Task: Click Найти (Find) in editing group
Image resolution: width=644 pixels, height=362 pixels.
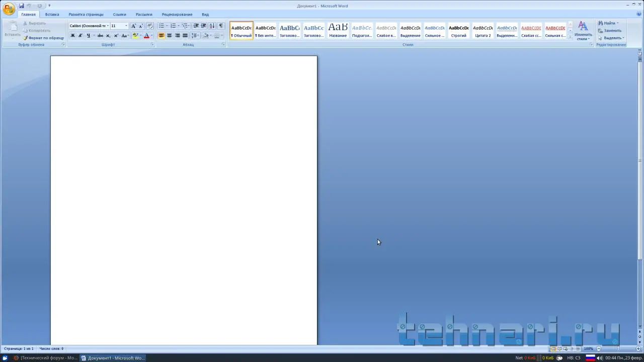Action: tap(609, 23)
